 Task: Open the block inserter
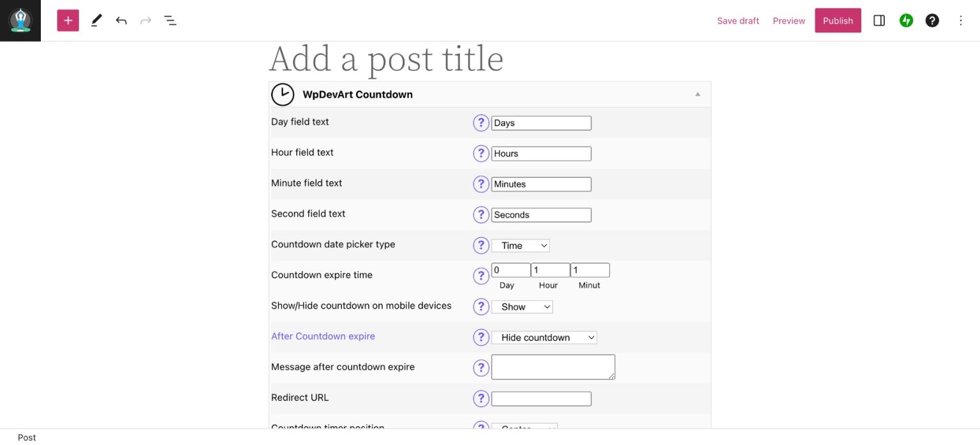[x=68, y=20]
